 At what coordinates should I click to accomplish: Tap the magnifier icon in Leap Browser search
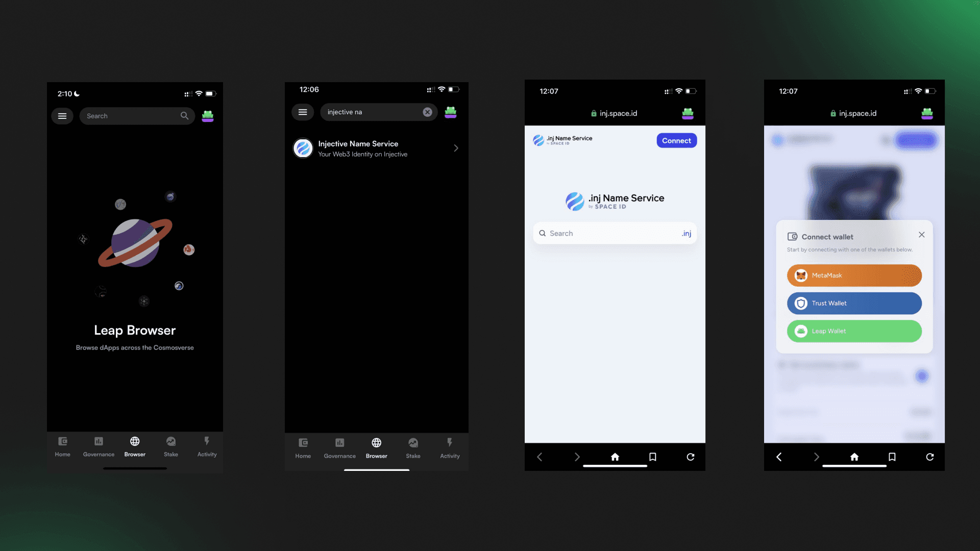point(184,116)
